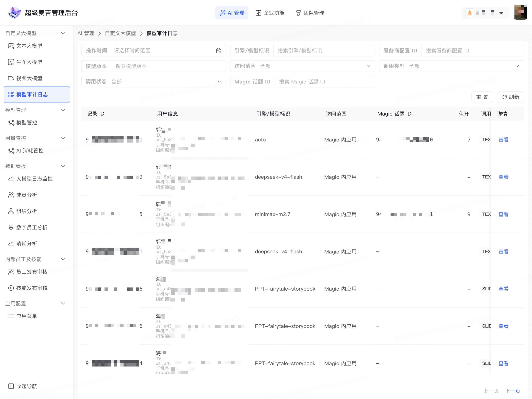Switch to the AI 管理 tab
The image size is (532, 399).
click(232, 13)
